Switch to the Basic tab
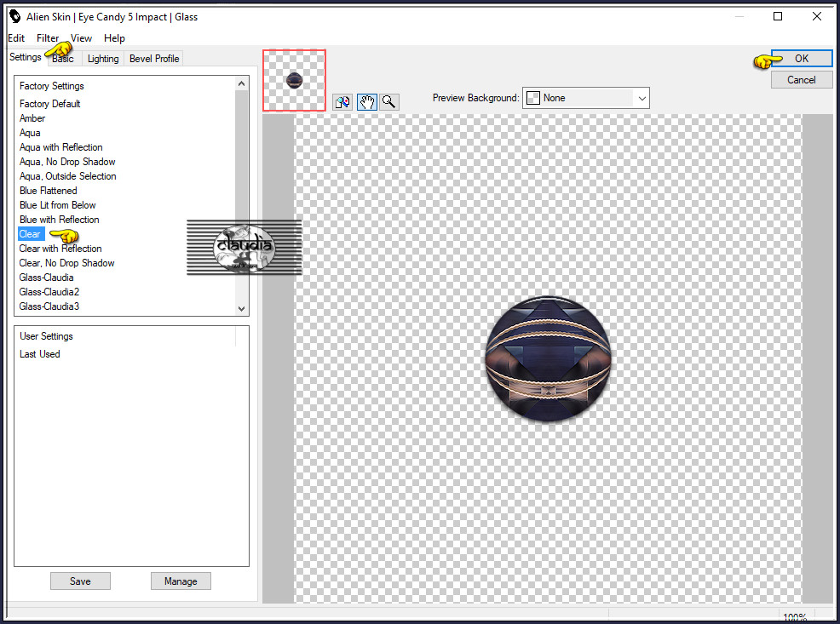The width and height of the screenshot is (840, 624). click(63, 59)
